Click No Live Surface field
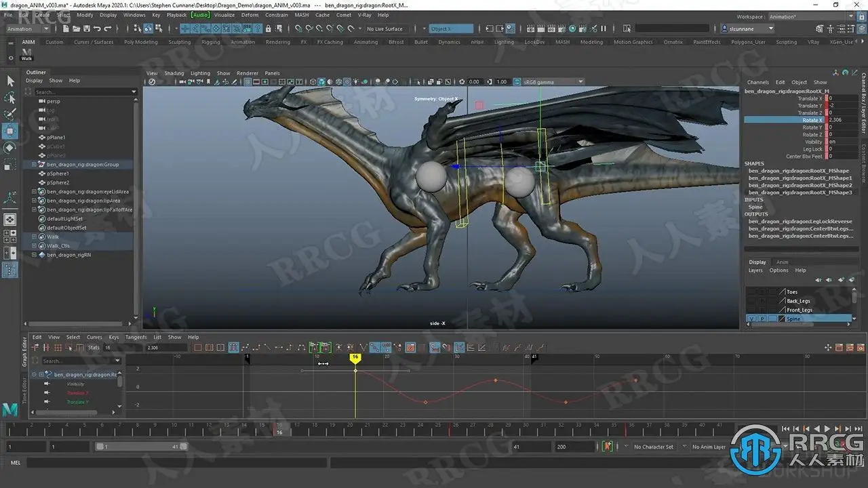 [384, 28]
